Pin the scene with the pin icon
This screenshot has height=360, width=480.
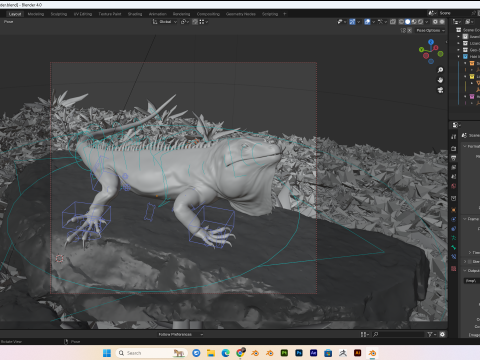pyautogui.click(x=473, y=13)
